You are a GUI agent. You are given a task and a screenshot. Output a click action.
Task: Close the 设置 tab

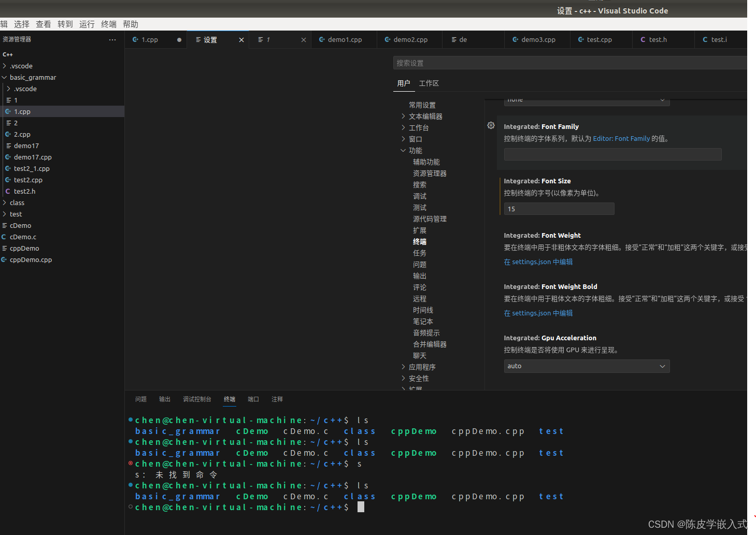click(241, 40)
